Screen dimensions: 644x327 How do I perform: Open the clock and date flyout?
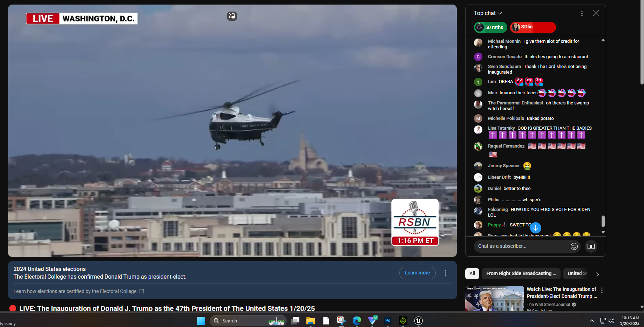(x=630, y=321)
